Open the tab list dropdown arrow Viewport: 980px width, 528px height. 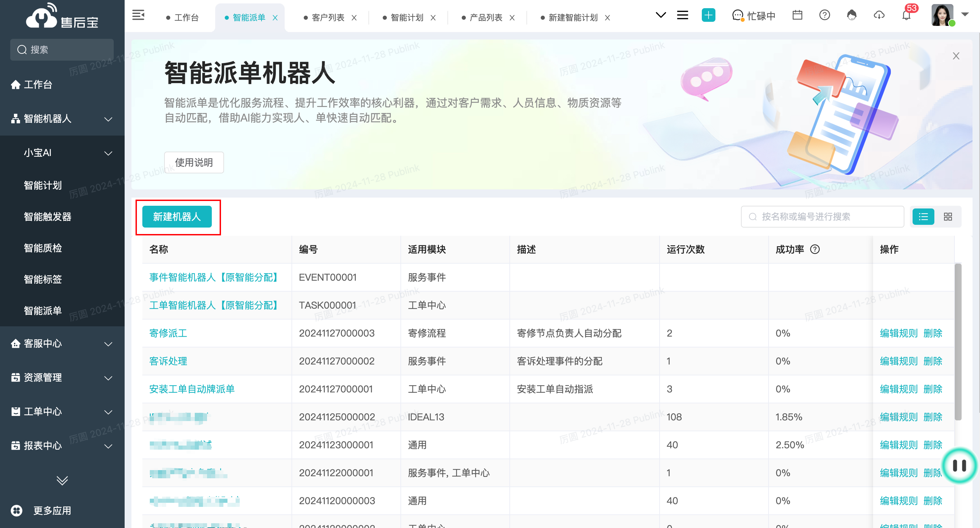pyautogui.click(x=661, y=15)
